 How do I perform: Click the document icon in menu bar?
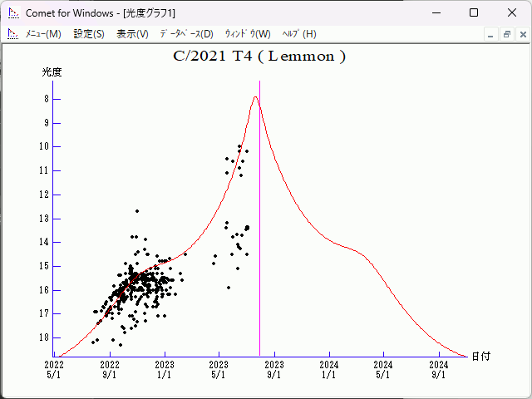[x=13, y=34]
